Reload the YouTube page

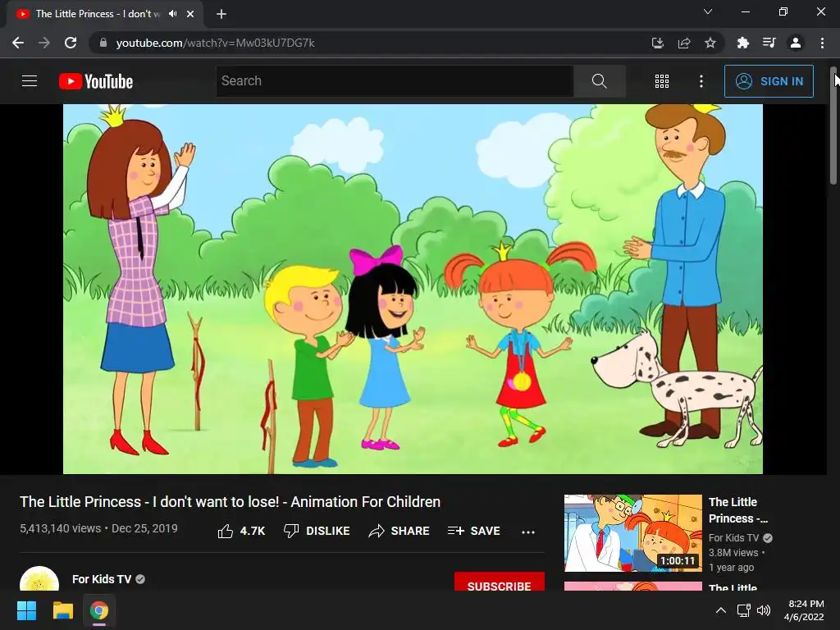coord(71,43)
